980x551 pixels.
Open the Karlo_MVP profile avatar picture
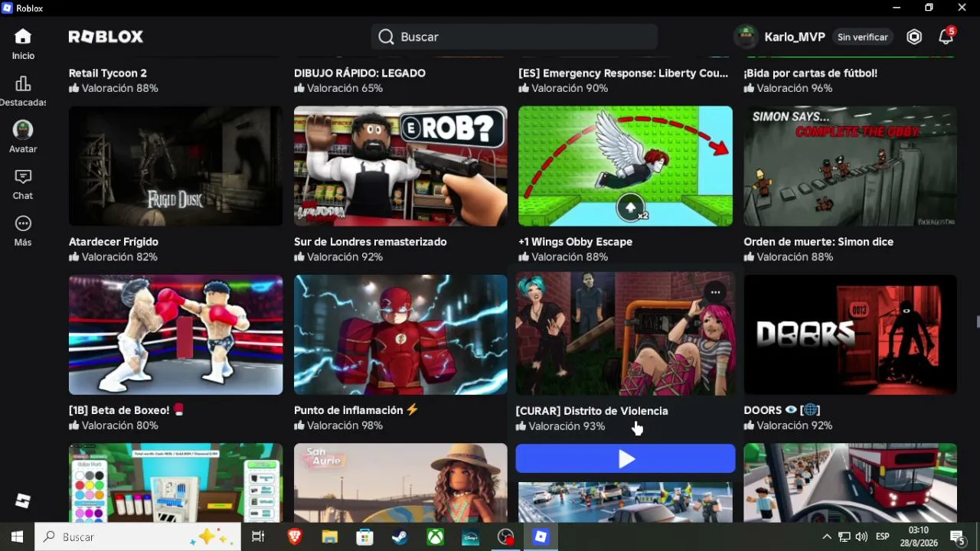(x=746, y=37)
